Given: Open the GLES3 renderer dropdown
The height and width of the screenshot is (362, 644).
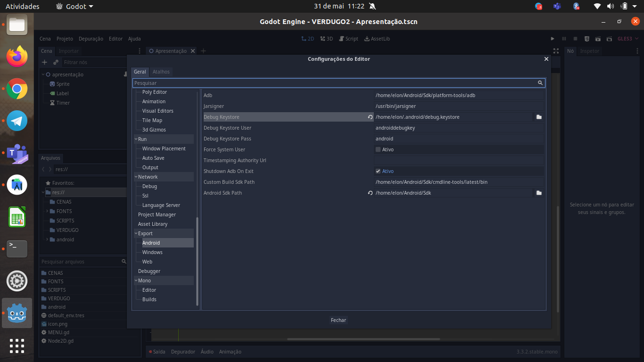Looking at the screenshot, I should [x=627, y=39].
